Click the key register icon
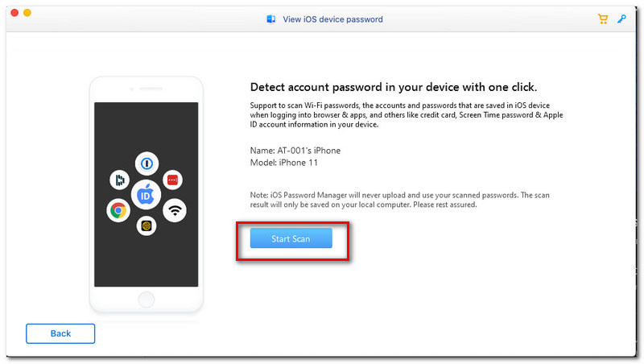 622,19
